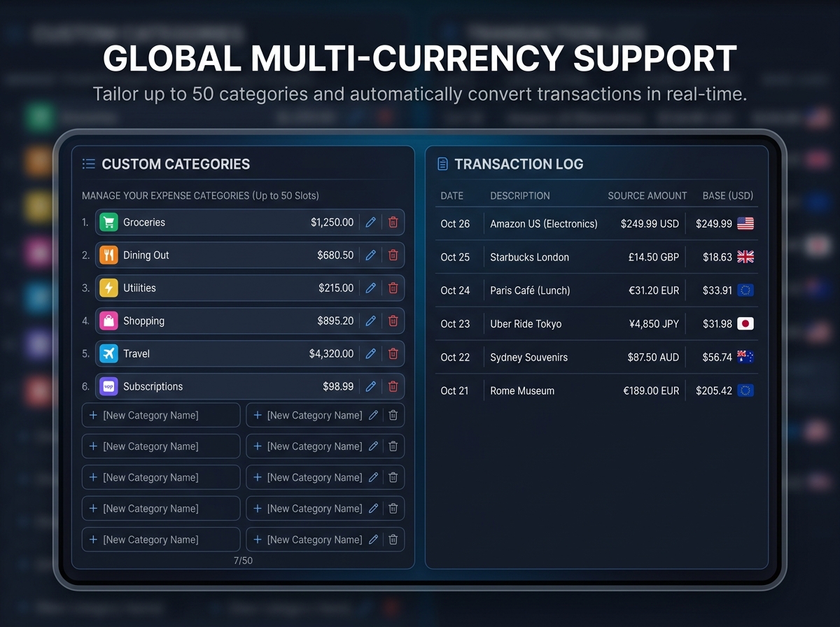Sort by the Date column header

(x=452, y=196)
